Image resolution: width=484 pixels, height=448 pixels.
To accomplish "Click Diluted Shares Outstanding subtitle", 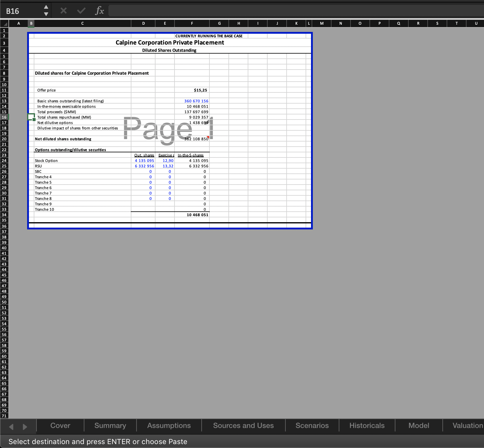I will tap(169, 50).
